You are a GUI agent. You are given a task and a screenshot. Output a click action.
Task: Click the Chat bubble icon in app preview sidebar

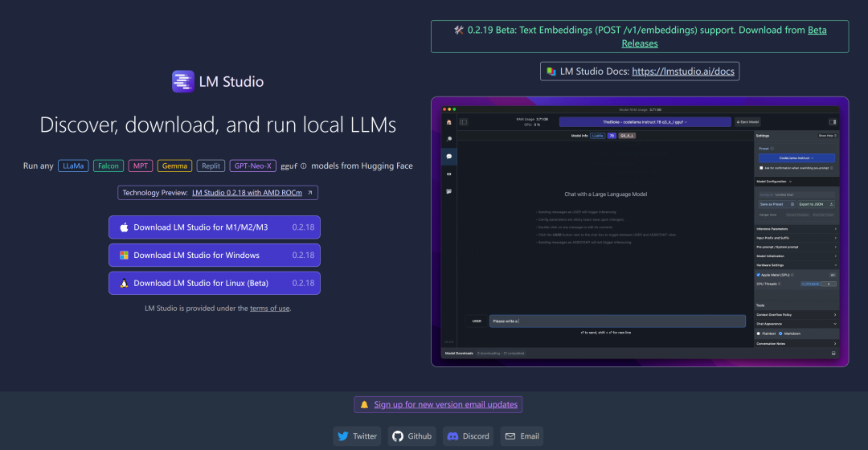click(x=449, y=157)
